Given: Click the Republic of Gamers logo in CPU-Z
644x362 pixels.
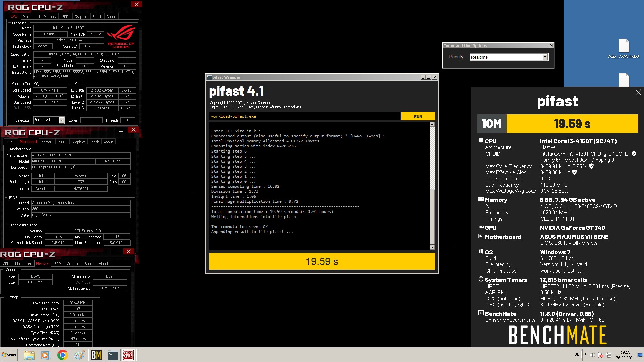Looking at the screenshot, I should pos(121,37).
